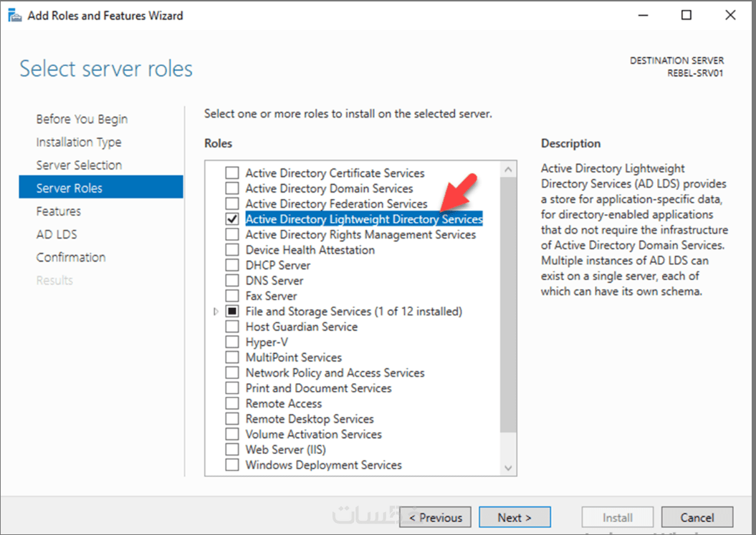Jump to the Confirmation step
The width and height of the screenshot is (756, 535).
pyautogui.click(x=71, y=257)
